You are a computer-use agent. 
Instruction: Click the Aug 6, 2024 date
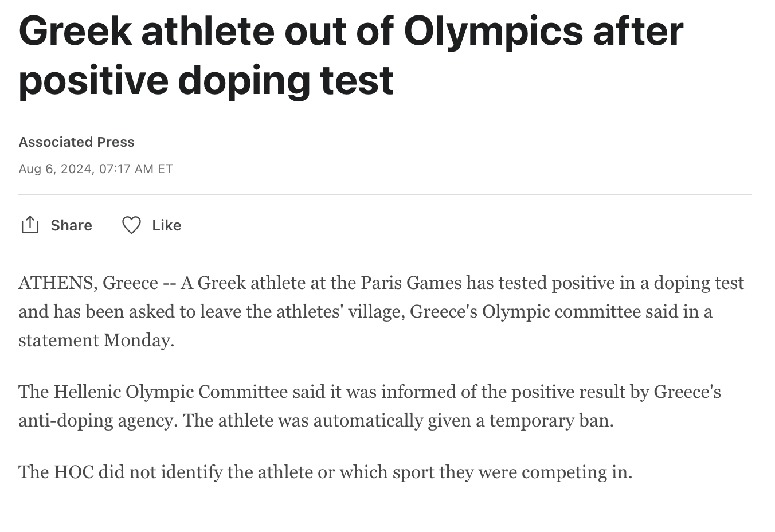(x=55, y=169)
